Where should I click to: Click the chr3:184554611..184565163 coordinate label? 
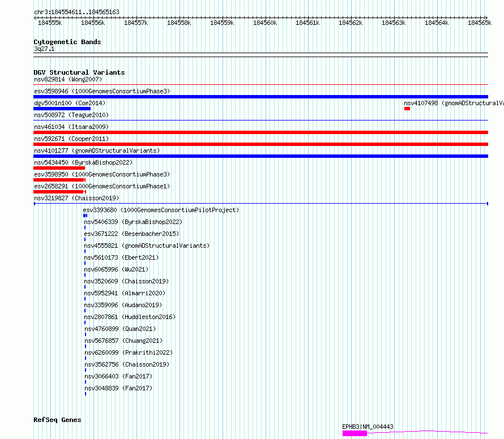click(x=76, y=12)
